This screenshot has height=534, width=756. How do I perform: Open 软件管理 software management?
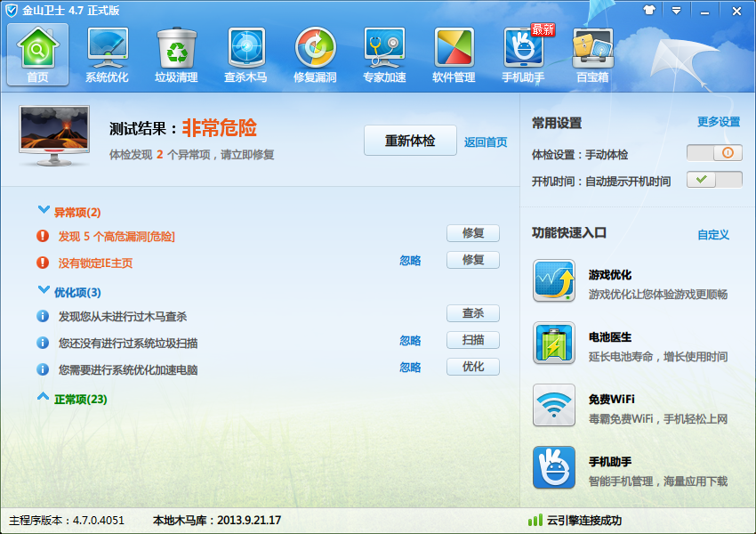pyautogui.click(x=454, y=54)
